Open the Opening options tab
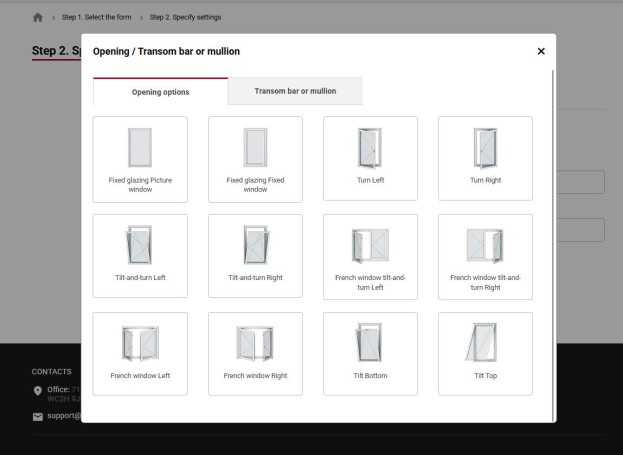The height and width of the screenshot is (455, 623). (160, 92)
